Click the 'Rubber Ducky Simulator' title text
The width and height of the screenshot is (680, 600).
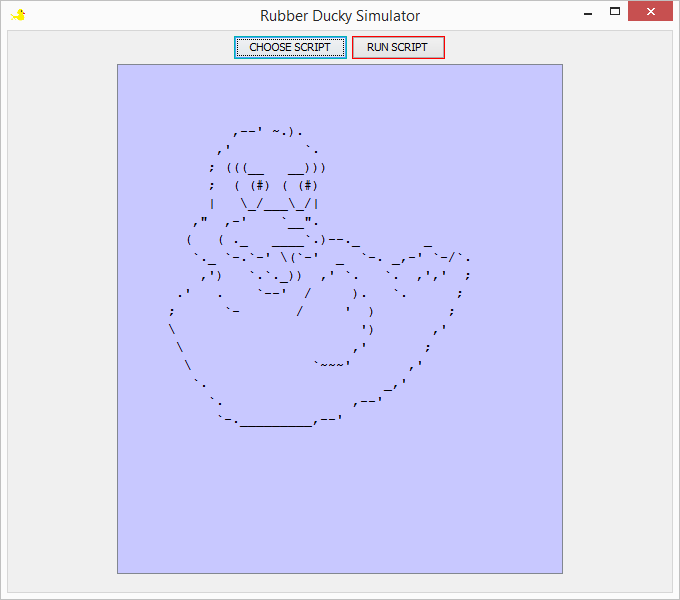coord(340,16)
